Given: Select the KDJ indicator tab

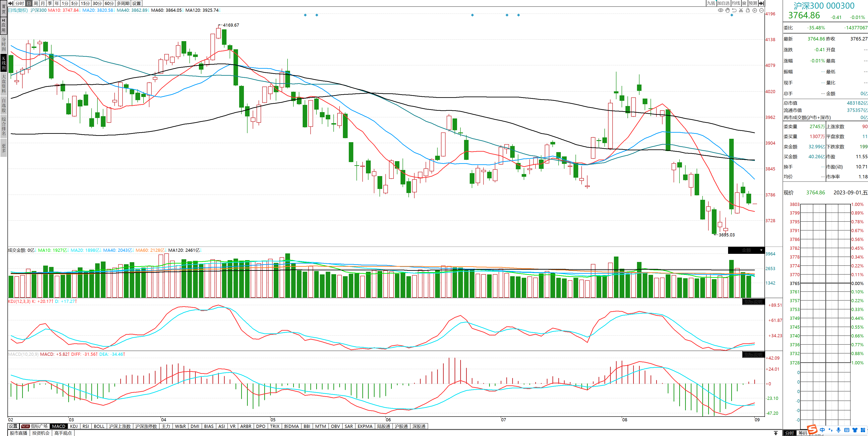Looking at the screenshot, I should click(74, 426).
